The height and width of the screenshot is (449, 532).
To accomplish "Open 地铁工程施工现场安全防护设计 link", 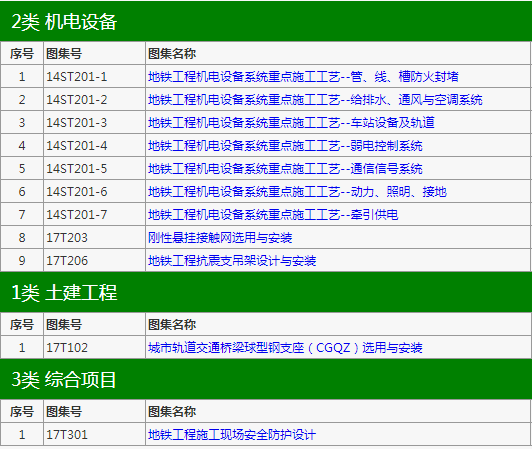I will pos(232,434).
